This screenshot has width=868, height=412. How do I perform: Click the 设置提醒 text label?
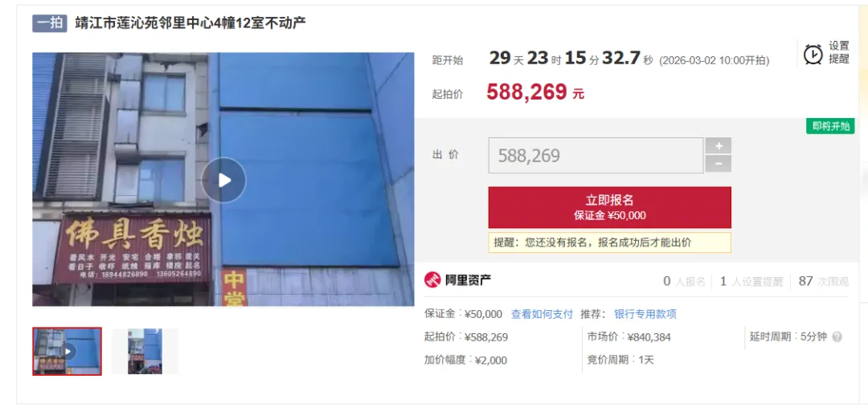[x=838, y=52]
